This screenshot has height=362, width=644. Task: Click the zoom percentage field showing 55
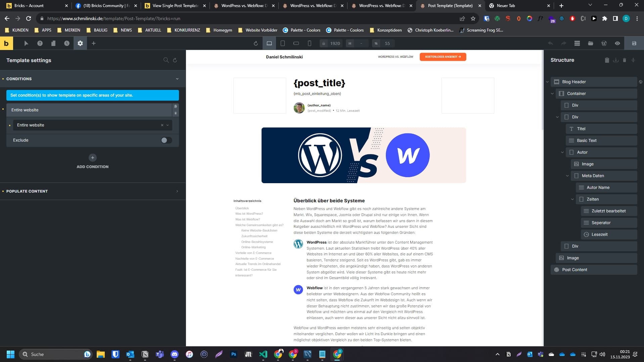click(x=387, y=43)
